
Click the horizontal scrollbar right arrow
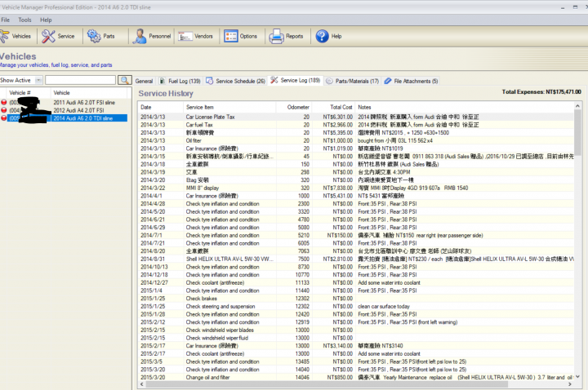point(570,384)
